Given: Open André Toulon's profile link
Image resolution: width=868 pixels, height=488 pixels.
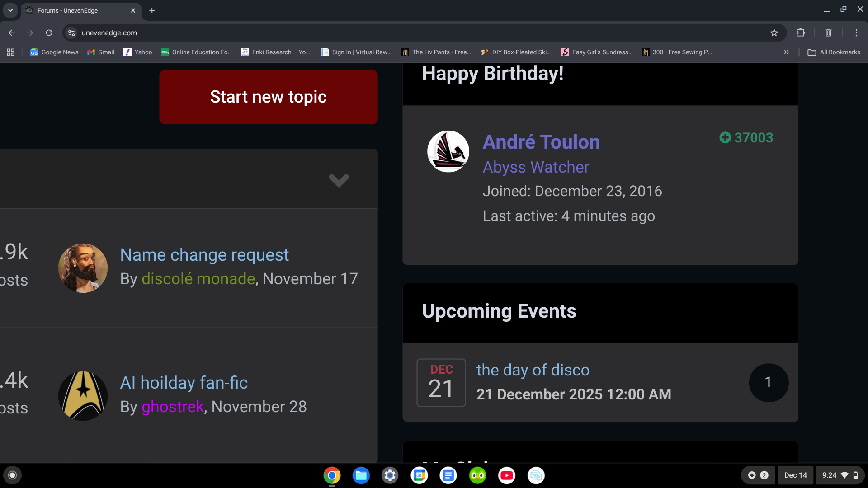Looking at the screenshot, I should pyautogui.click(x=541, y=142).
